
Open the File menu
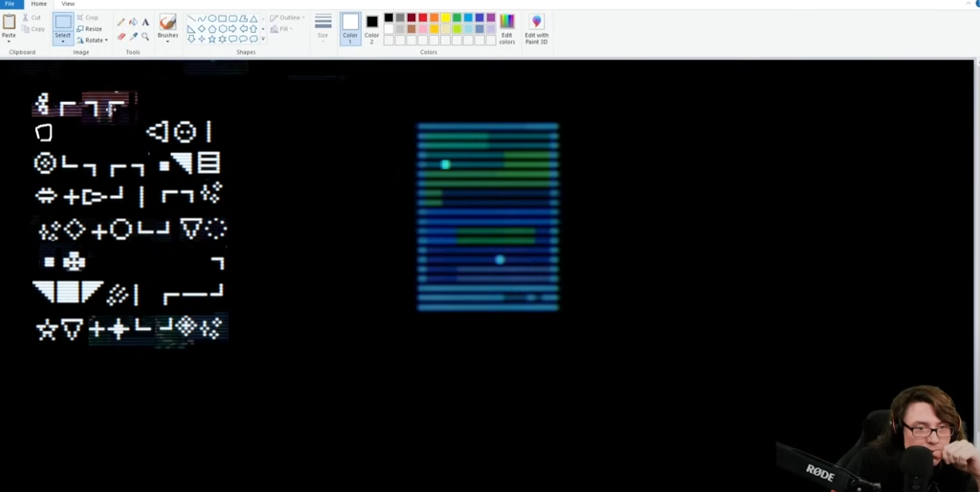10,4
